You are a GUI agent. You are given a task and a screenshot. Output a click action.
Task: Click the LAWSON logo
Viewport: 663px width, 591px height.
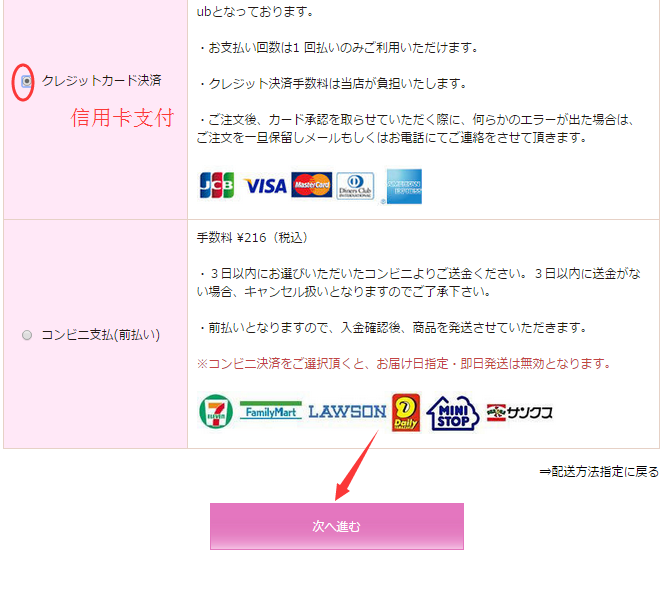pyautogui.click(x=347, y=412)
